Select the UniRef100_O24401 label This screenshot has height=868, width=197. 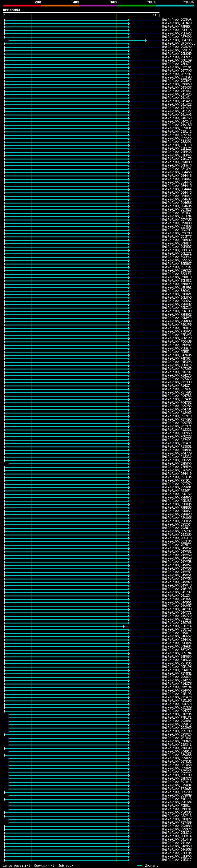click(177, 640)
